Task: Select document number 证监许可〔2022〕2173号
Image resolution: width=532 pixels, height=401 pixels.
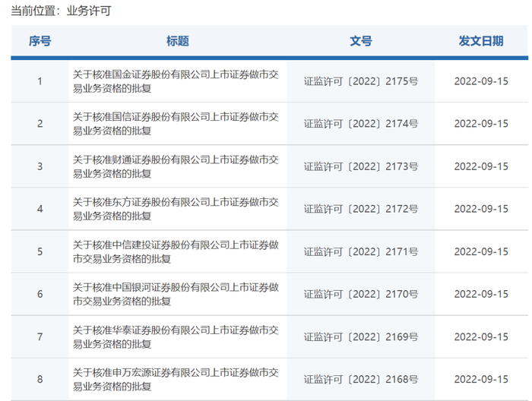Action: (361, 166)
